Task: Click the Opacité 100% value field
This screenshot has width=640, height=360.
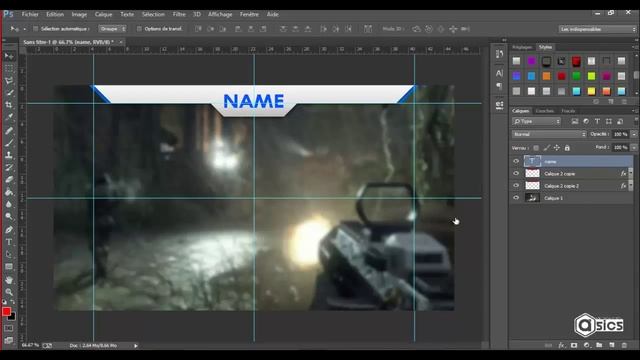Action: point(621,134)
